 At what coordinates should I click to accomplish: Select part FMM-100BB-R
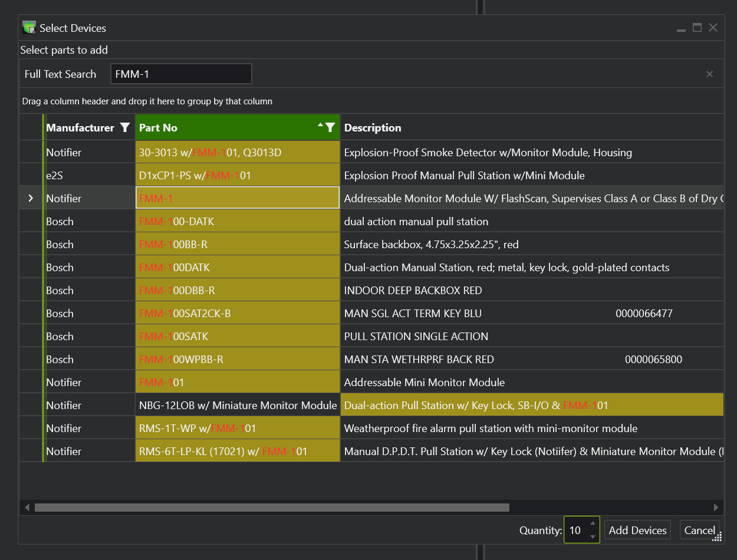click(238, 244)
